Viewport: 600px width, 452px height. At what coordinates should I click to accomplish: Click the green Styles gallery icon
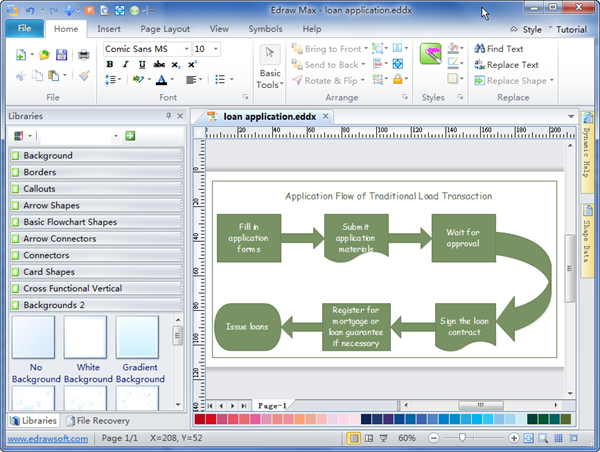431,57
